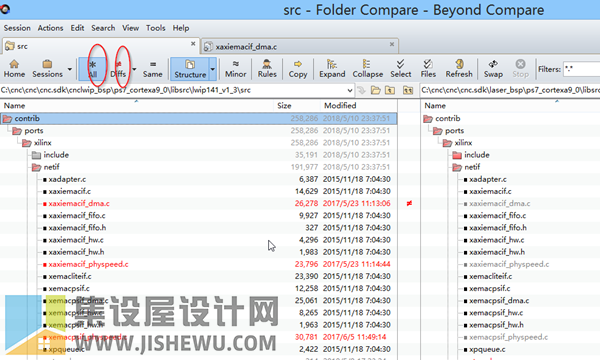Open the Sessions dropdown arrow
Viewport: 600px width, 360px height.
click(70, 69)
